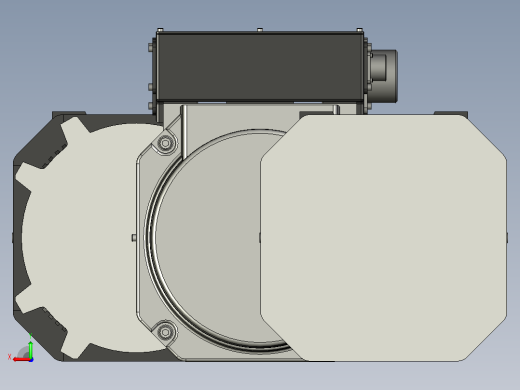Select the toothed fan cover on left

pos(80,238)
